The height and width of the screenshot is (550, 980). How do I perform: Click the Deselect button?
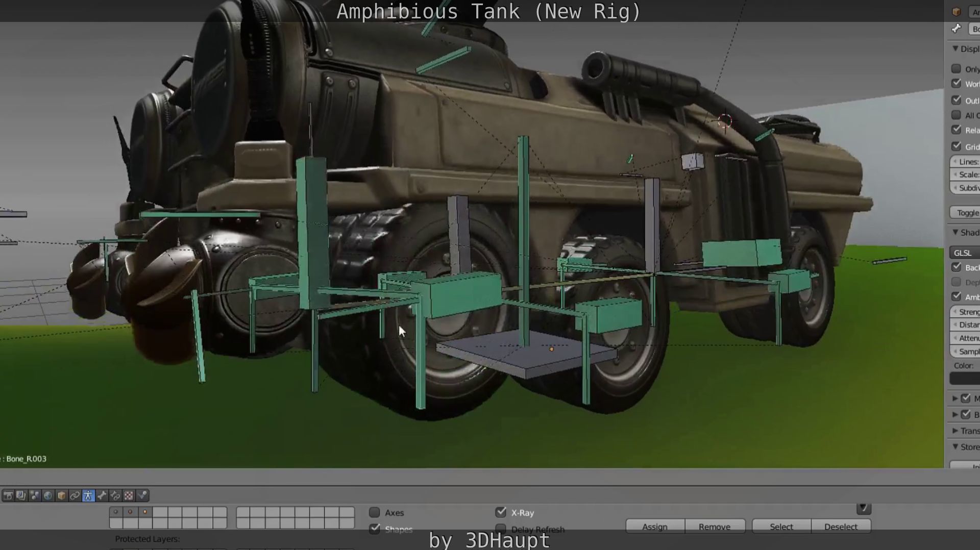click(x=841, y=527)
